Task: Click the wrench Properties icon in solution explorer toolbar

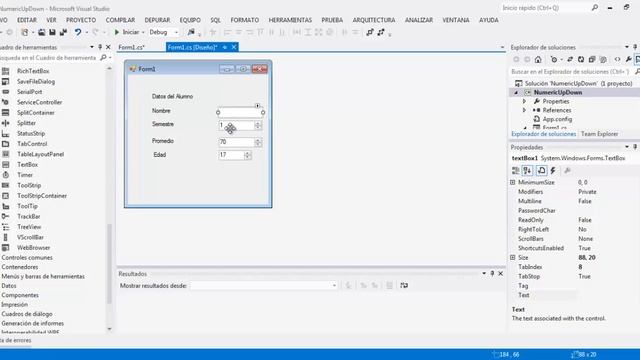Action: click(629, 60)
